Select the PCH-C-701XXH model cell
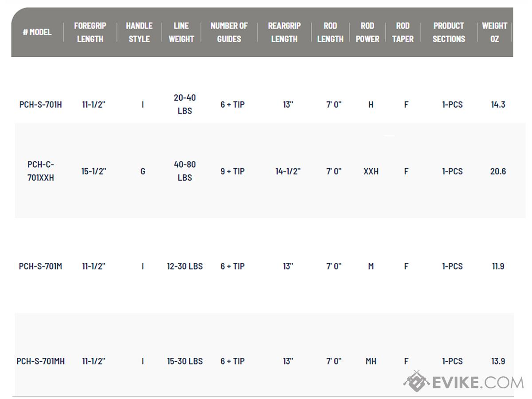Image resolution: width=532 pixels, height=399 pixels. pyautogui.click(x=41, y=171)
